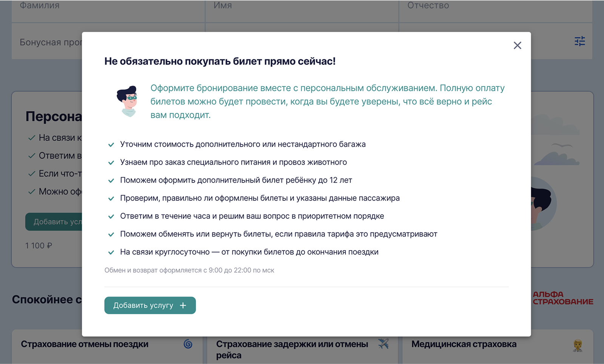Click the 'Бонусная программа' field
The height and width of the screenshot is (364, 604).
47,41
